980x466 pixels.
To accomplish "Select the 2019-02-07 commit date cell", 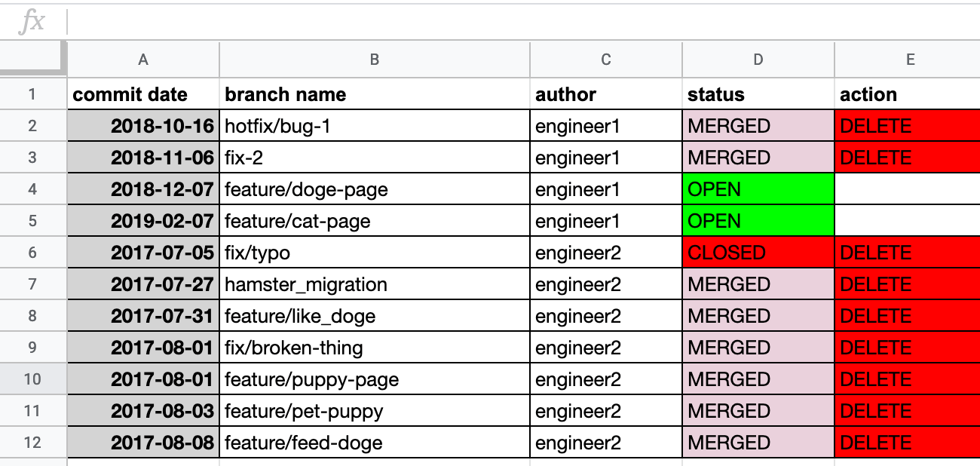I will (x=143, y=221).
